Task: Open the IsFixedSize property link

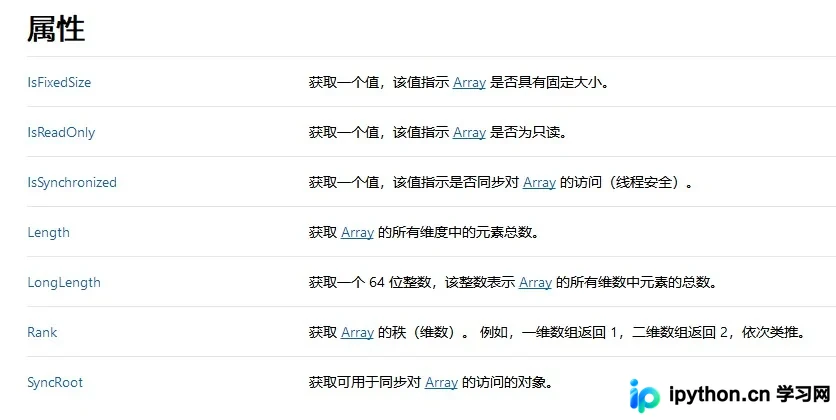Action: pos(59,83)
